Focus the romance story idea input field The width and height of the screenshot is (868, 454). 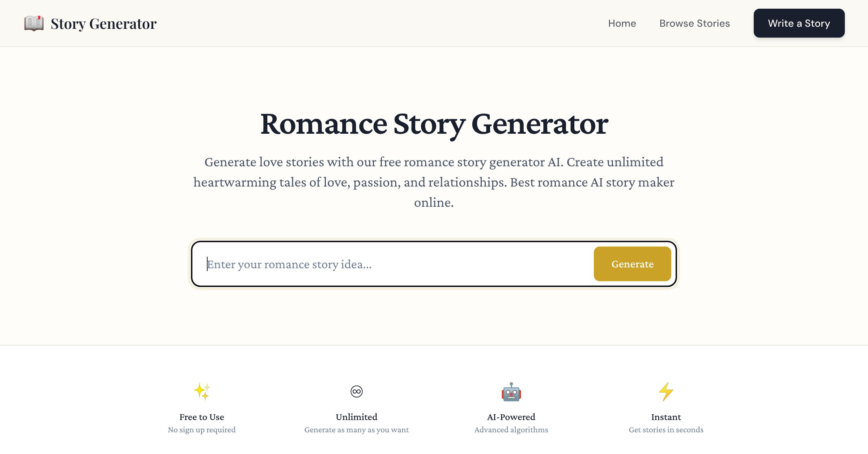pos(362,264)
